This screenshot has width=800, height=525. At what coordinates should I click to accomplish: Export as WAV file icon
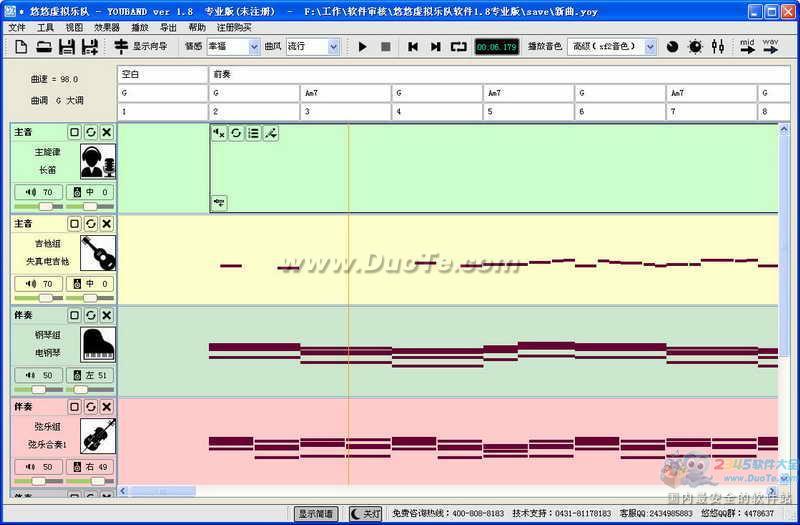(772, 47)
